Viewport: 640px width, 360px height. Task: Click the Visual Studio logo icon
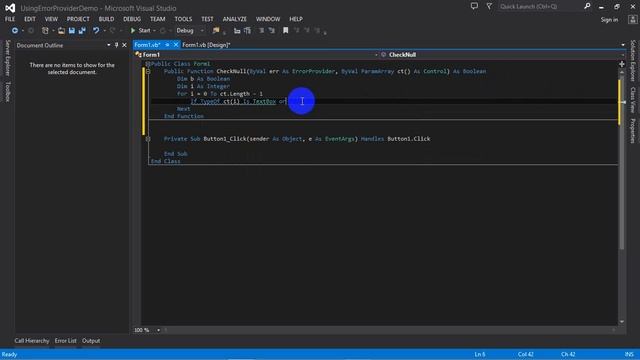point(10,8)
